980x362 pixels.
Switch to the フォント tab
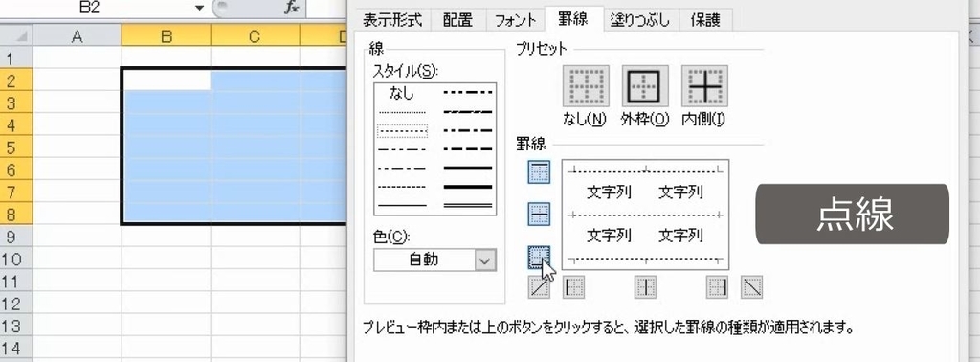[515, 21]
